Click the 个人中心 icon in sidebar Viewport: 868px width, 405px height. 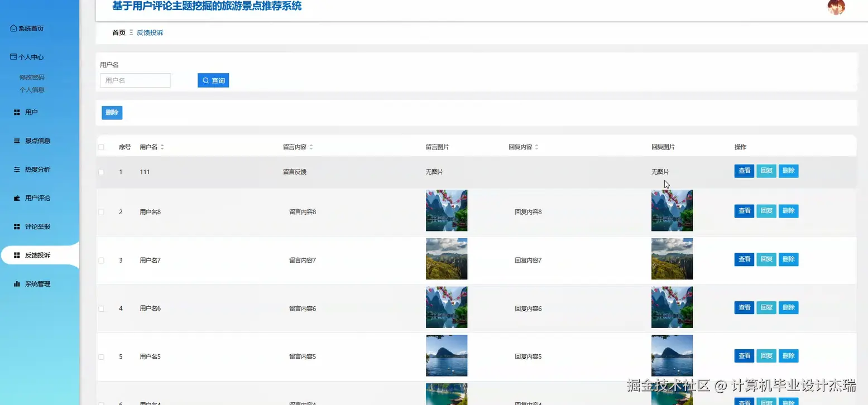coord(14,57)
